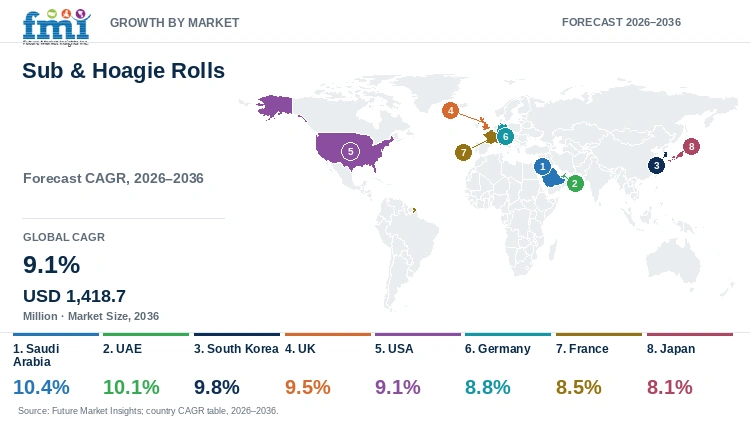This screenshot has width=750, height=421.
Task: Select map marker 4 for UK
Action: (450, 111)
